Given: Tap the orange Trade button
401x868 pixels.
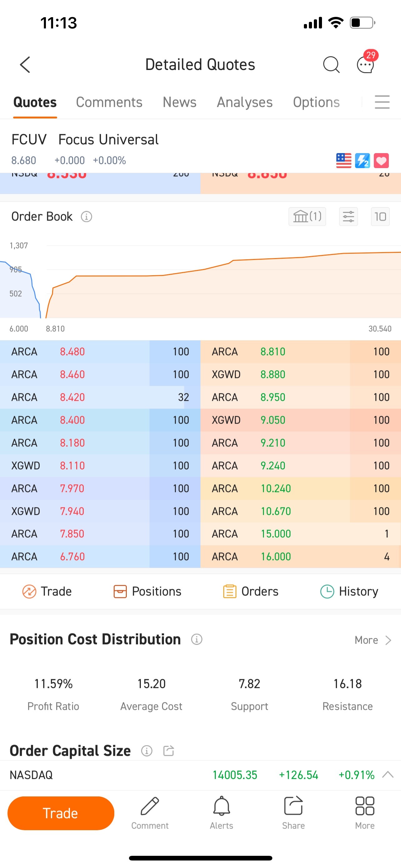Looking at the screenshot, I should pyautogui.click(x=61, y=813).
